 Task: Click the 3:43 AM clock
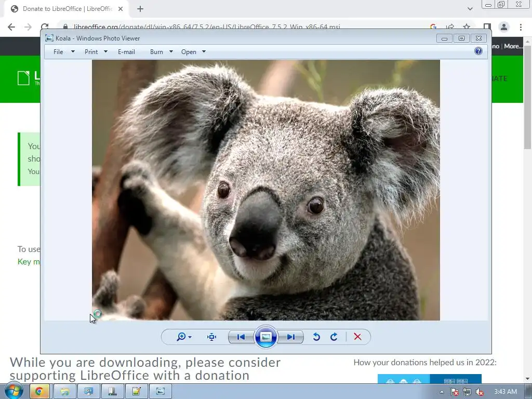click(506, 392)
